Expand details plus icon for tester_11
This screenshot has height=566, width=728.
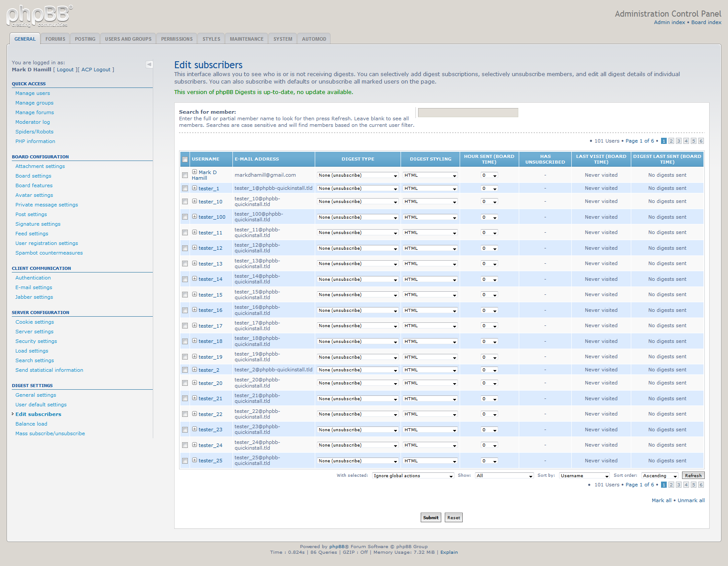pos(194,232)
